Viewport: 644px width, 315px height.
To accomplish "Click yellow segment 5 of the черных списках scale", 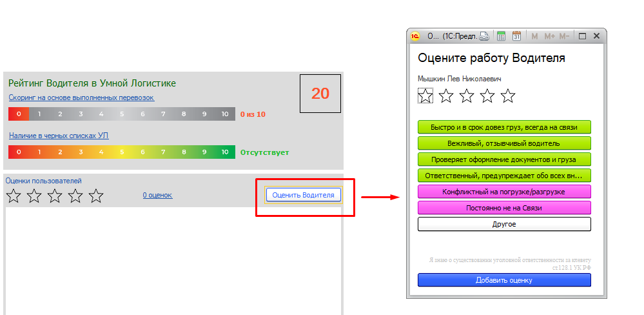I will click(x=122, y=152).
